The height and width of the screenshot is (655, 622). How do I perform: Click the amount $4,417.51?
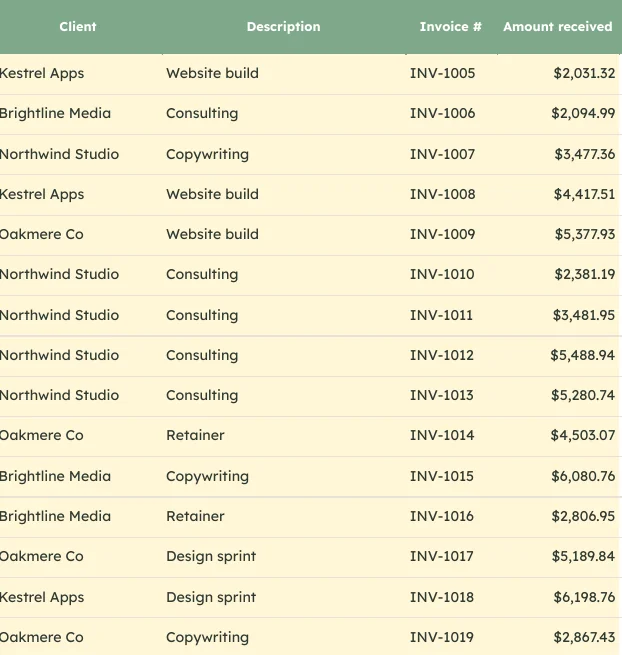pyautogui.click(x=584, y=194)
